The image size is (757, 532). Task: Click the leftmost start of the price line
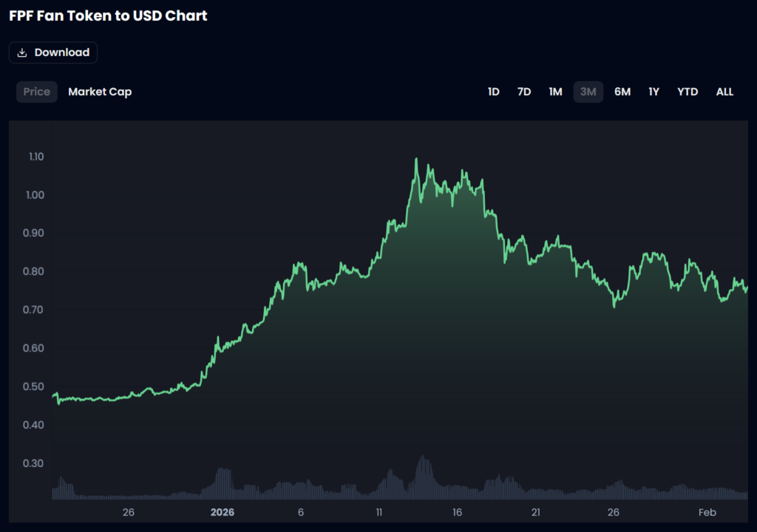pyautogui.click(x=53, y=396)
